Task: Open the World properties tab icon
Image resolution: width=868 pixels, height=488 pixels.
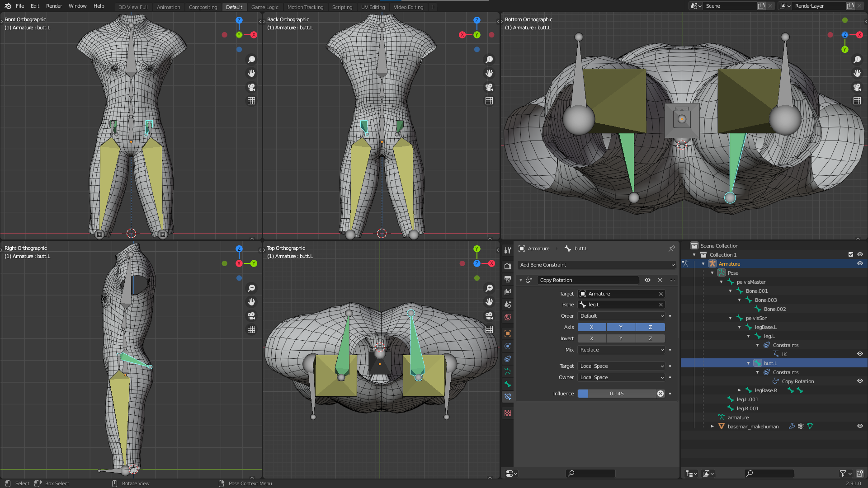Action: point(508,317)
